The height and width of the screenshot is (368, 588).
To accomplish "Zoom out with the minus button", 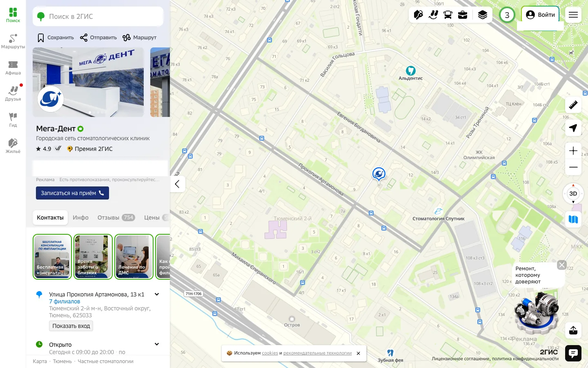I will click(x=573, y=167).
